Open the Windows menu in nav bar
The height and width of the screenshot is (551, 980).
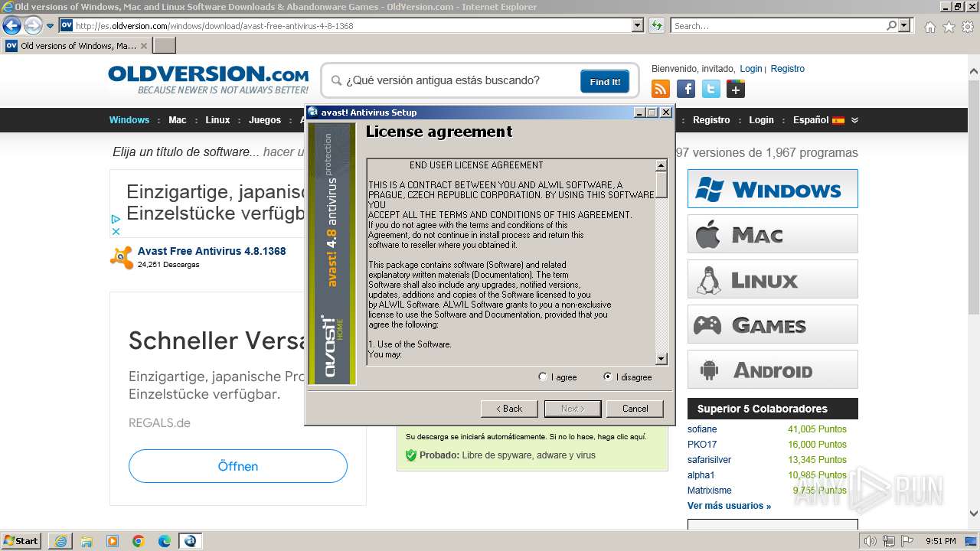click(x=129, y=120)
